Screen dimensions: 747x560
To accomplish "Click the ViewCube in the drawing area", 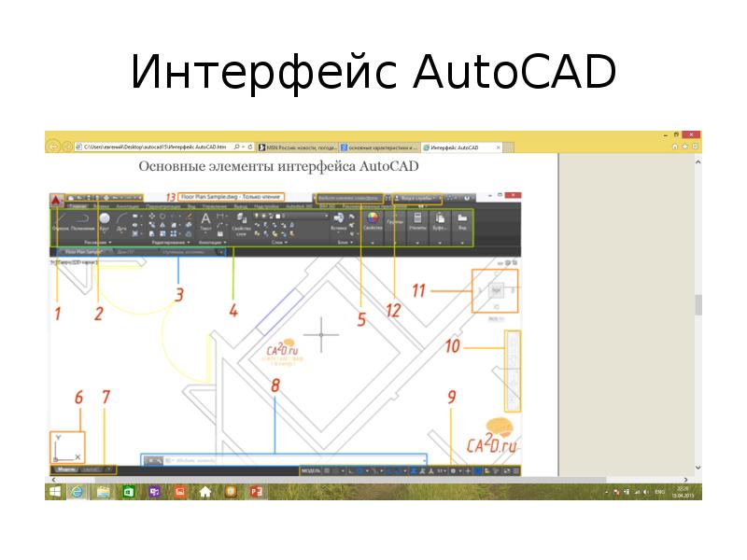I will pyautogui.click(x=496, y=290).
